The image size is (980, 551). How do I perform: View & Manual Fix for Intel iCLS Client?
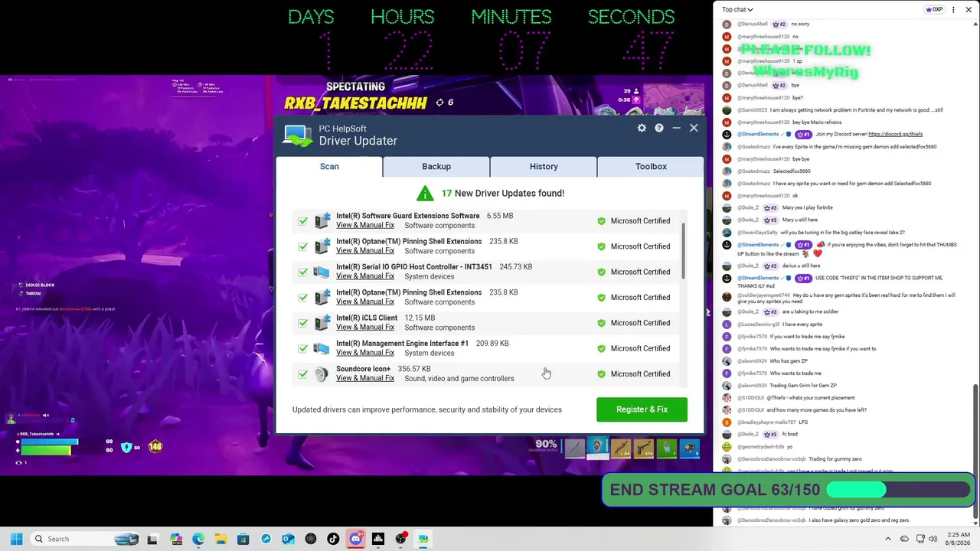coord(365,328)
